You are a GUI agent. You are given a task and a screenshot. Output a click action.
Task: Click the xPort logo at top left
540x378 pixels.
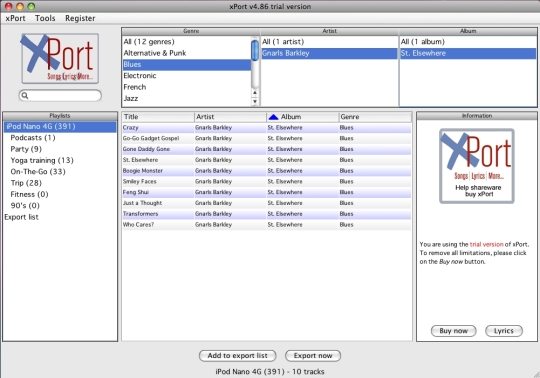60,58
